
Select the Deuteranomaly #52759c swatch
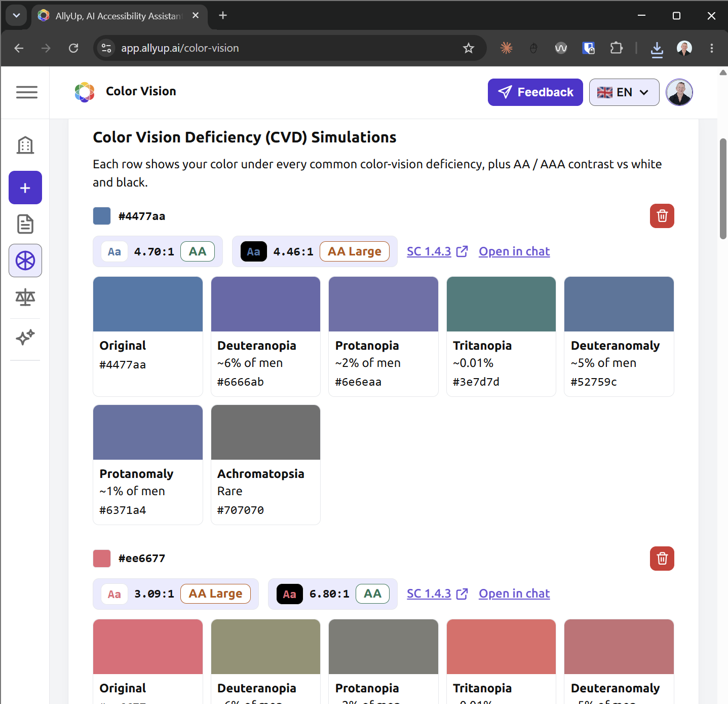(619, 337)
